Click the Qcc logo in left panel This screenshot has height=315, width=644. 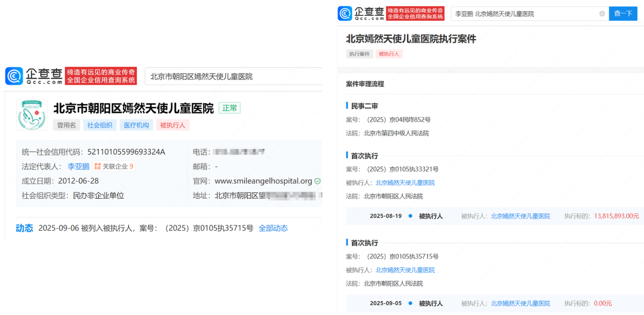click(x=34, y=76)
